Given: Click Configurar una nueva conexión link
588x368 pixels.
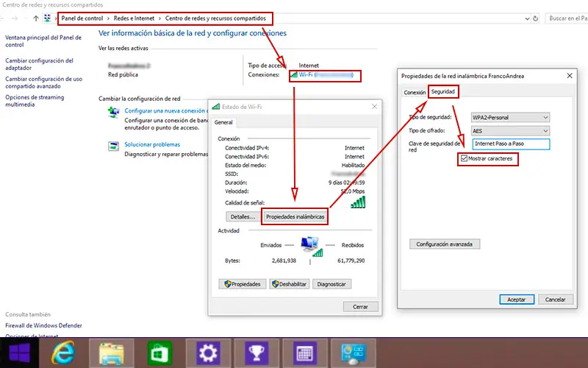Looking at the screenshot, I should pyautogui.click(x=165, y=111).
